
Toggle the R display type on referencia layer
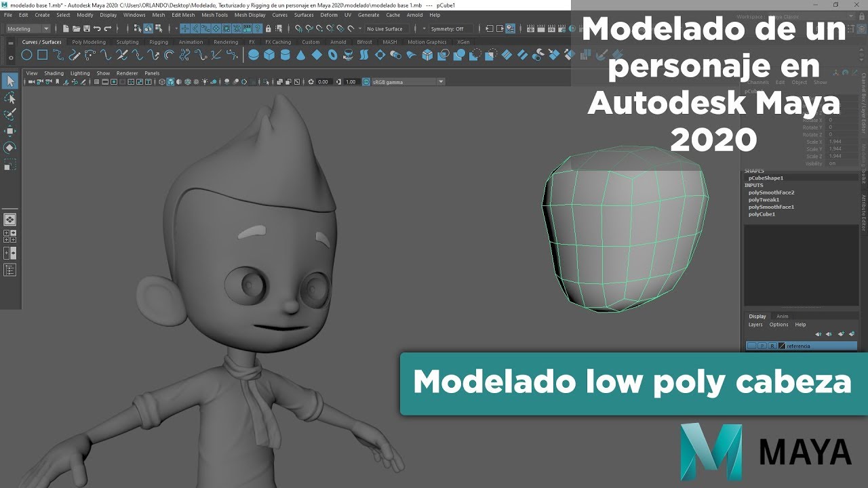coord(772,346)
